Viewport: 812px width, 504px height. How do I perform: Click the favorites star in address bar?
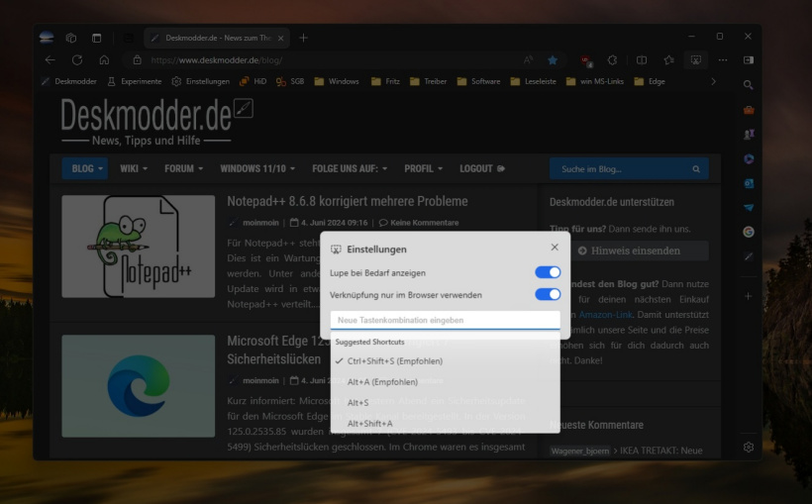(553, 59)
